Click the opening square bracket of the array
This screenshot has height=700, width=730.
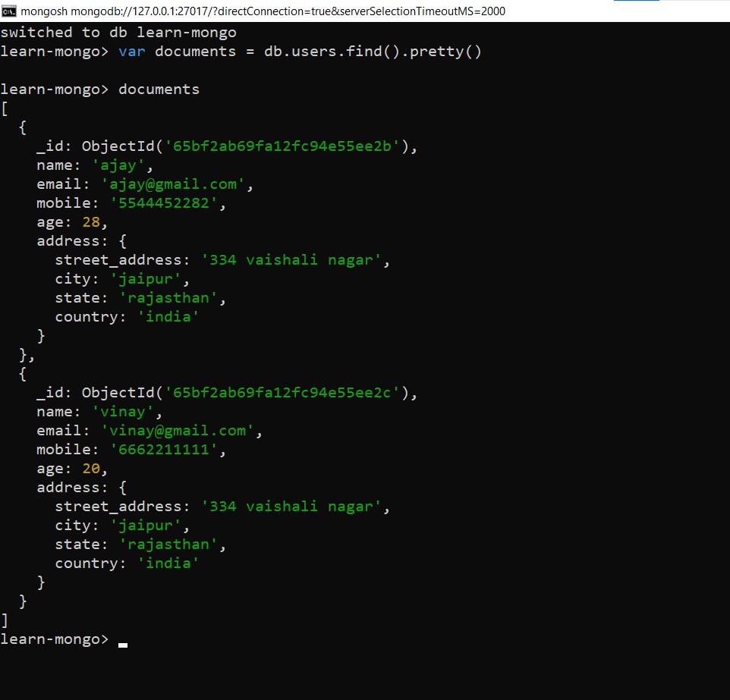click(5, 109)
